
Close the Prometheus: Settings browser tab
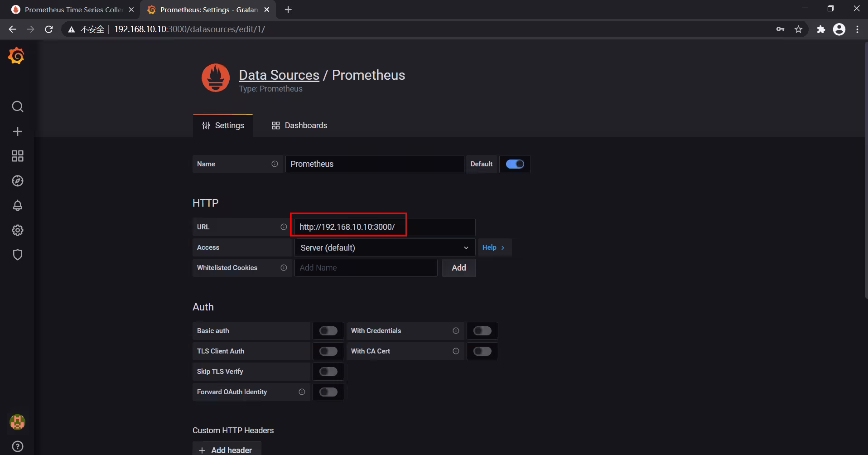(x=267, y=10)
